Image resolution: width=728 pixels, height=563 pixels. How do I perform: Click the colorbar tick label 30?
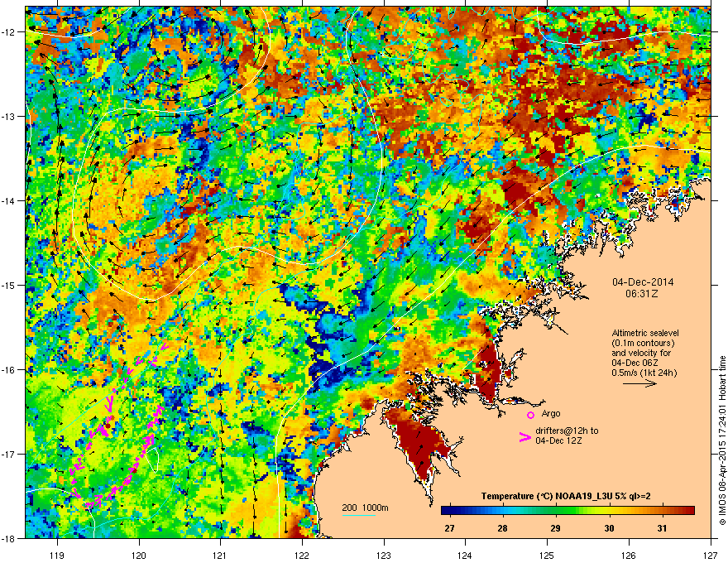(609, 528)
